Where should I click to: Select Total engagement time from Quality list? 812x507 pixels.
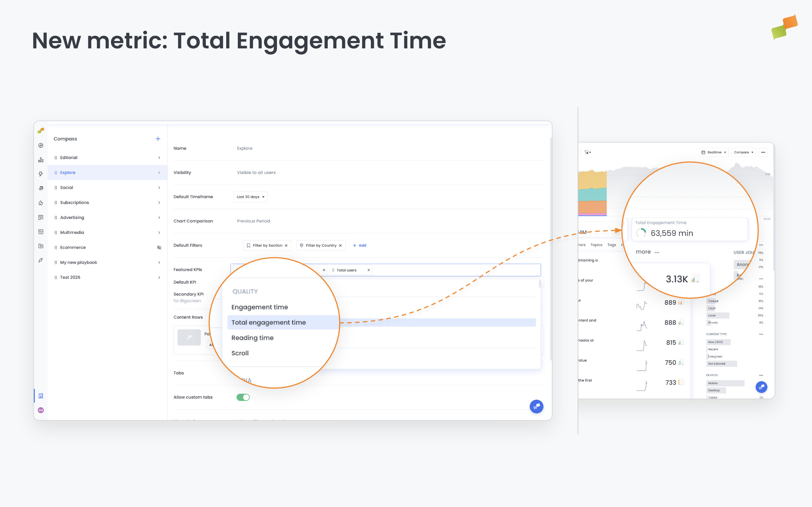(x=268, y=322)
